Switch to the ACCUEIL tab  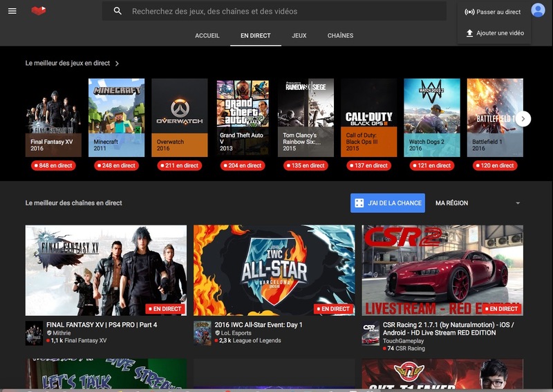(x=207, y=36)
